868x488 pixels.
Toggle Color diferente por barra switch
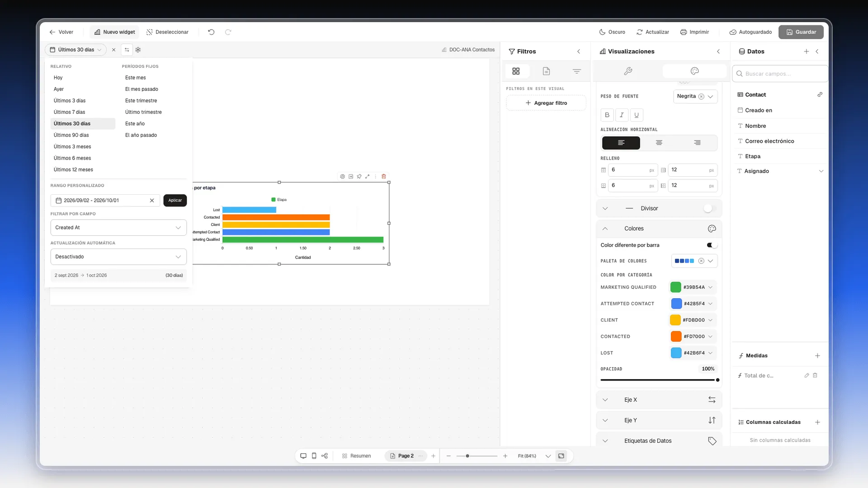[x=712, y=245]
